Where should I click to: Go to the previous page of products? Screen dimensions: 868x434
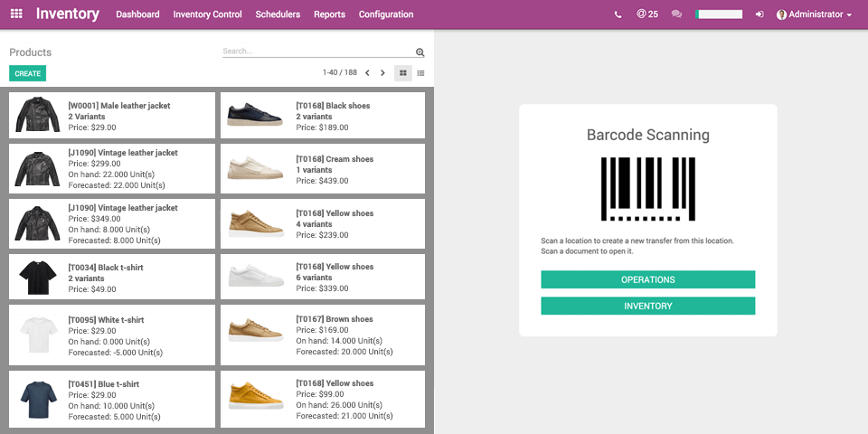pyautogui.click(x=367, y=73)
